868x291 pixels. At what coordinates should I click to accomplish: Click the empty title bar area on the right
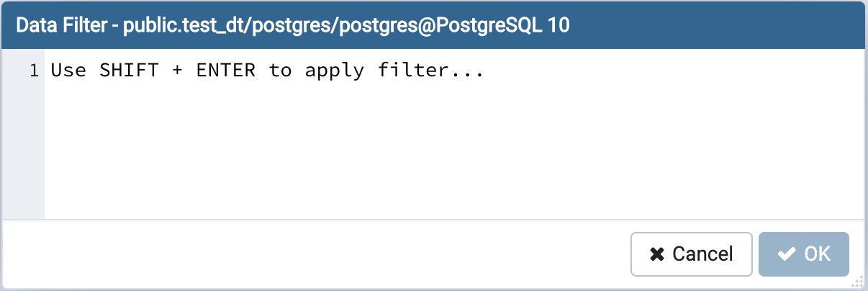[x=720, y=25]
